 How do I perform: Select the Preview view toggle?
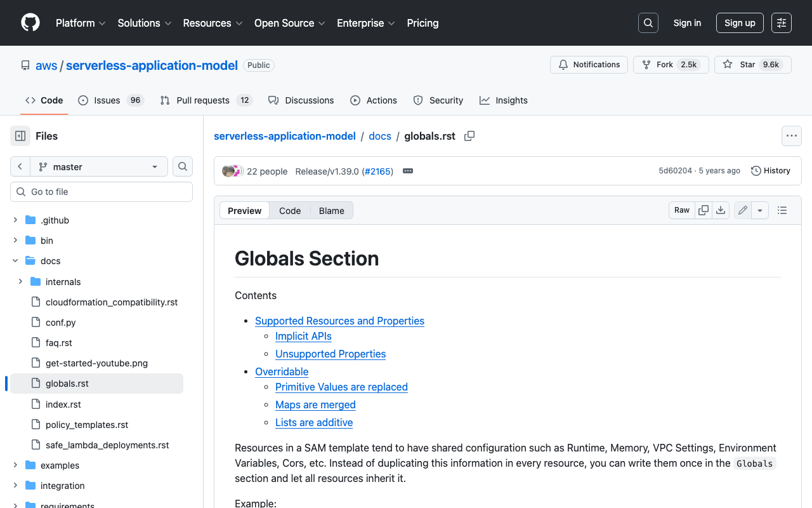(x=244, y=211)
